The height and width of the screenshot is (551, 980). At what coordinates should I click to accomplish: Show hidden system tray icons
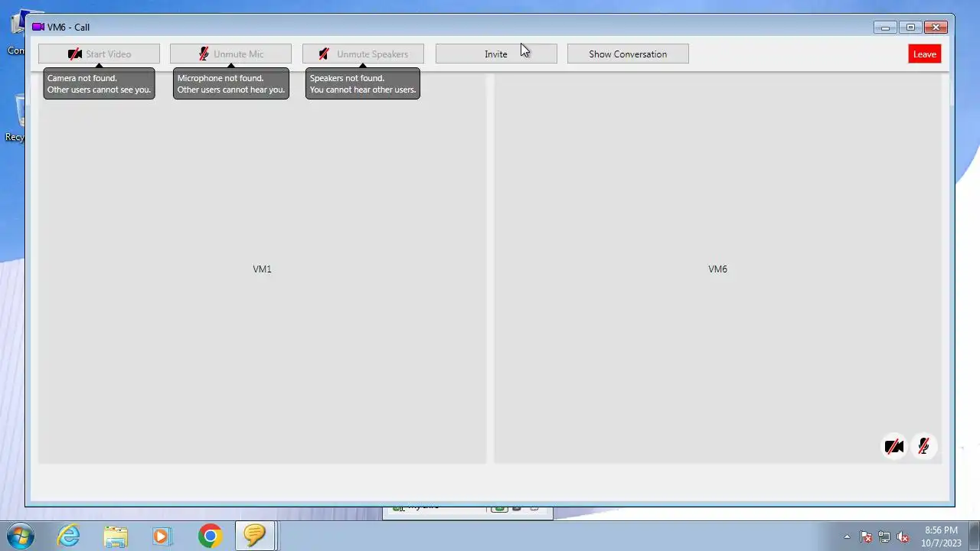pos(847,537)
